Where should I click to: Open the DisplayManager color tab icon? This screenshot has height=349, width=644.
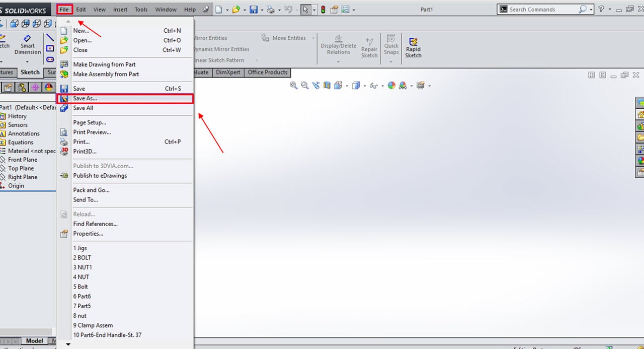[x=49, y=87]
